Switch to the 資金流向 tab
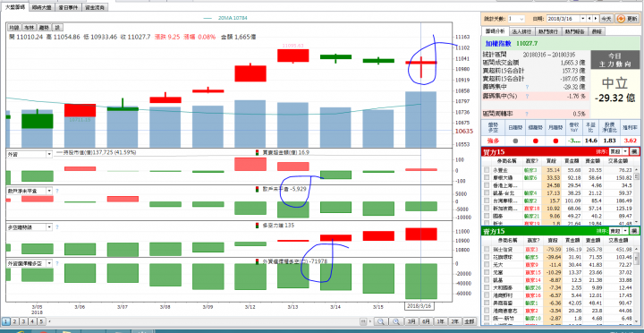 [96, 7]
